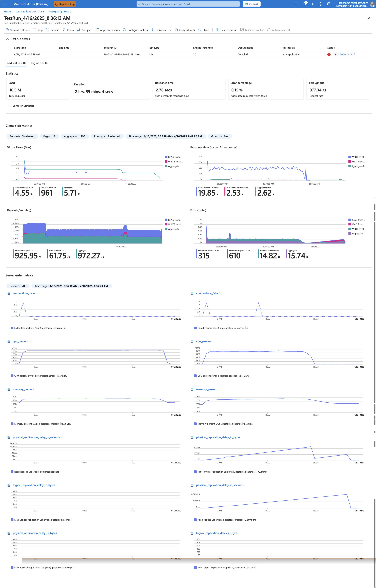Open the Download dropdown
Image resolution: width=376 pixels, height=588 pixels.
pyautogui.click(x=161, y=30)
